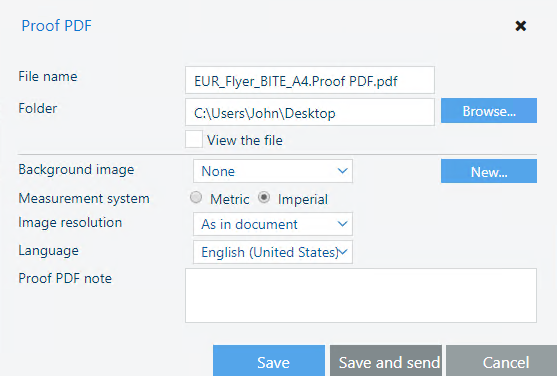
Task: Click the Proof PDF note label
Action: point(65,278)
